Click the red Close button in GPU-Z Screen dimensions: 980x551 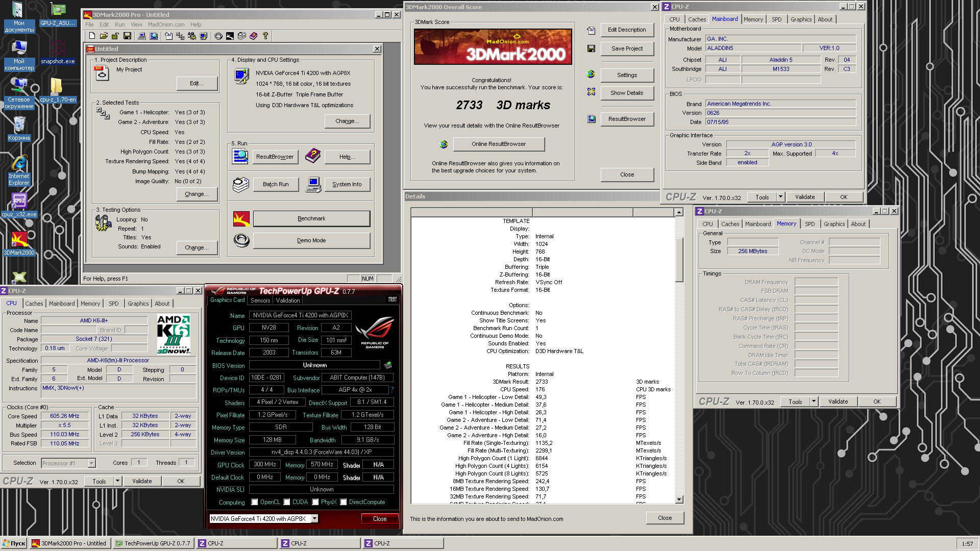[x=380, y=519]
